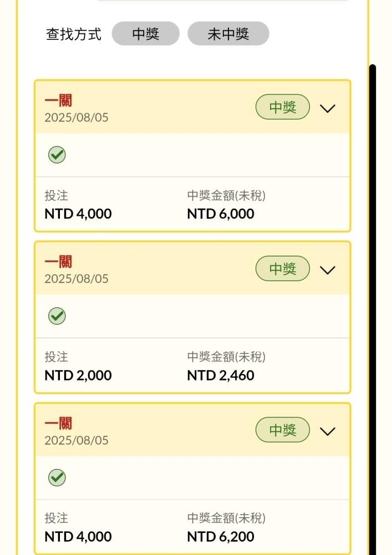
Task: Click the NTD 2,460 prize amount
Action: tap(221, 376)
